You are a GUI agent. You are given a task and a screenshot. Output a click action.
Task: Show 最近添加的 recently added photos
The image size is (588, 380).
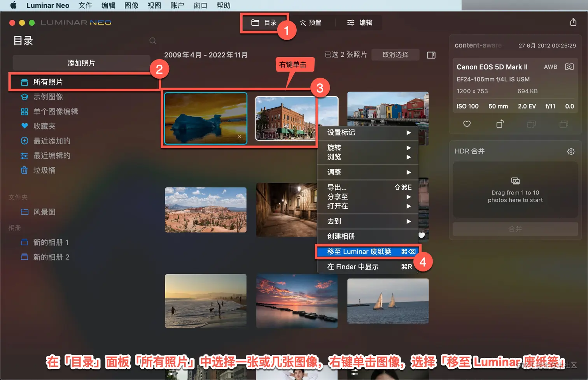(52, 141)
